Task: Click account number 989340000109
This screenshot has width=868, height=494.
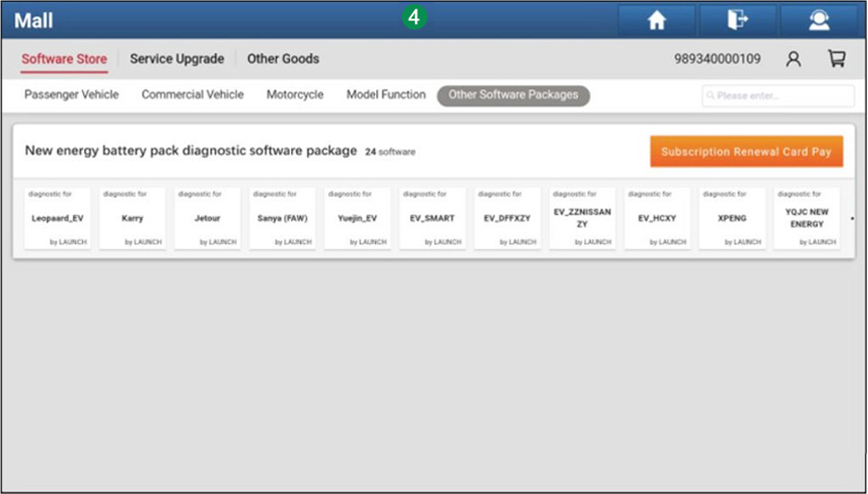Action: 718,59
